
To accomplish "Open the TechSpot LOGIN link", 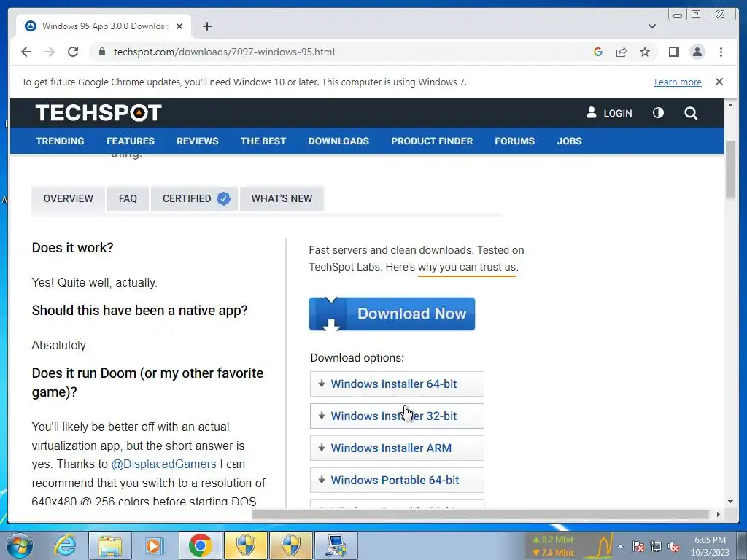I will pyautogui.click(x=609, y=113).
